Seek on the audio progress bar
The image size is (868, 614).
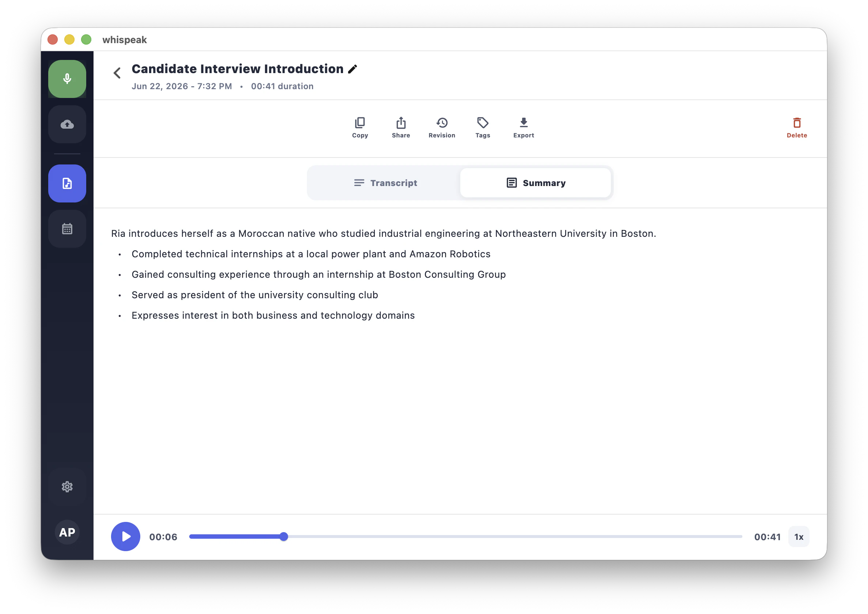(465, 537)
